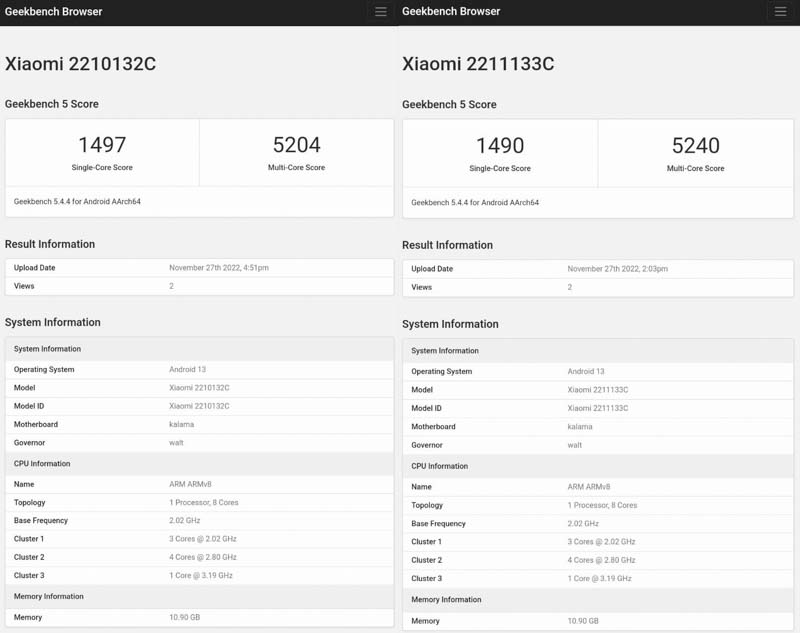Click Topology 1 Processor, 8 Cores on right
Viewport: 800px width, 633px height.
pos(602,505)
